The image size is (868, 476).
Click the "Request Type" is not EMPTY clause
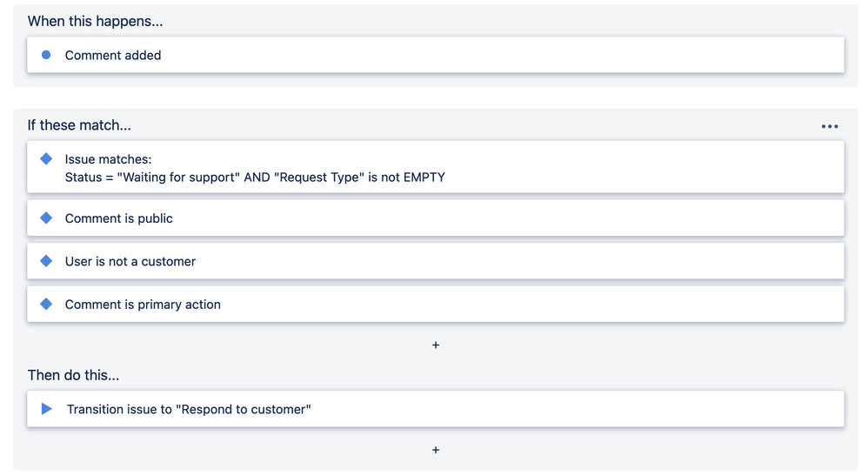[359, 178]
